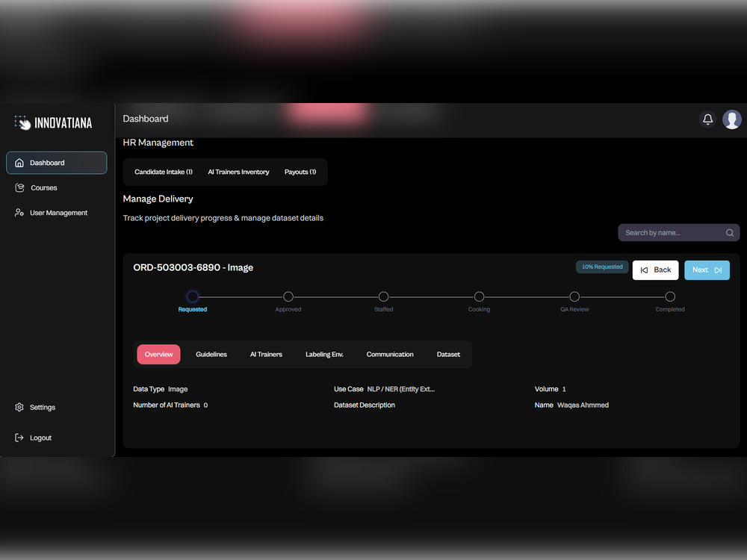Click the HR Management heading
This screenshot has width=747, height=560.
click(x=158, y=143)
